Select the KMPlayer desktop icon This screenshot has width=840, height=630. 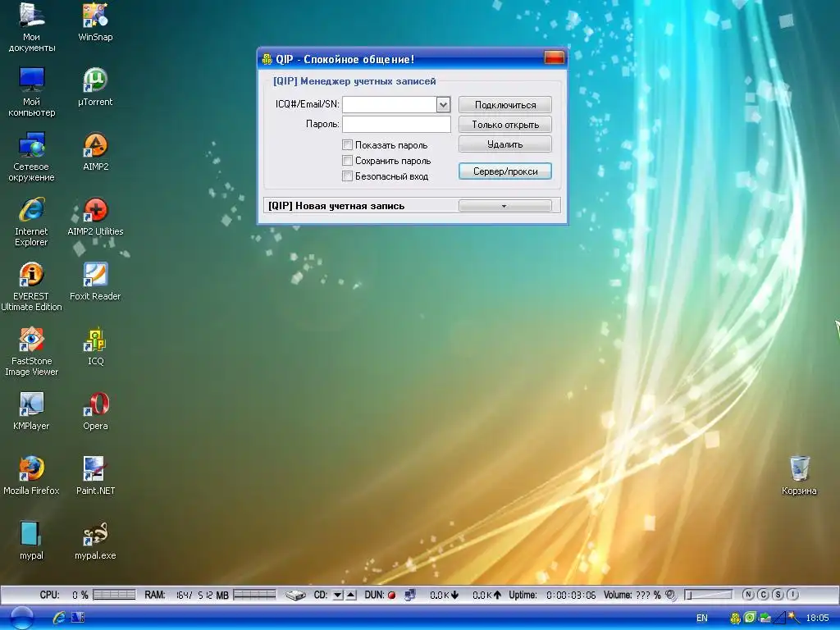pos(31,410)
